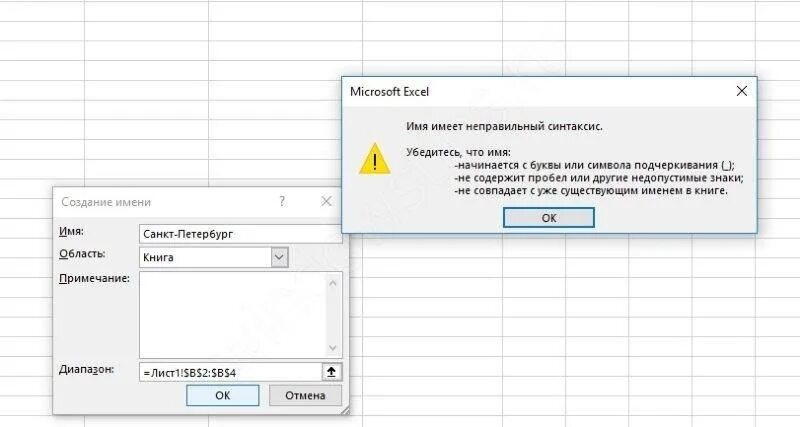Viewport: 800px width, 427px height.
Task: Click the line не содержит пробел
Action: click(599, 178)
